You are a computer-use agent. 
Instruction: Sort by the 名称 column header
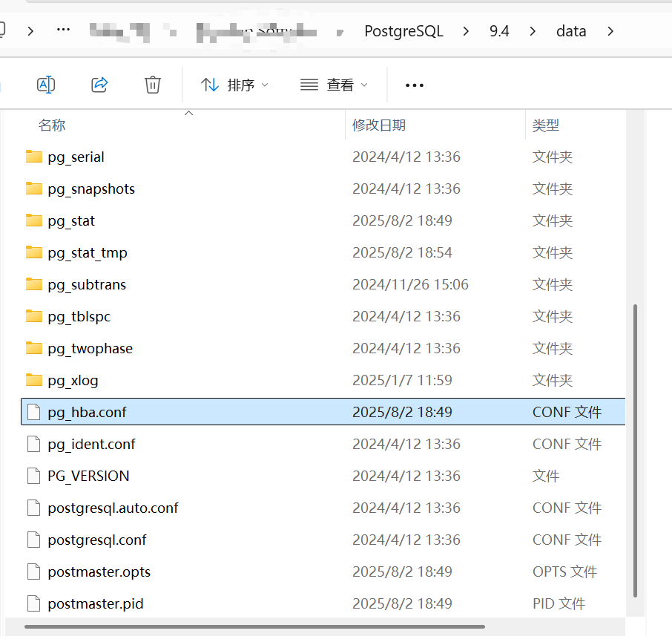(52, 125)
